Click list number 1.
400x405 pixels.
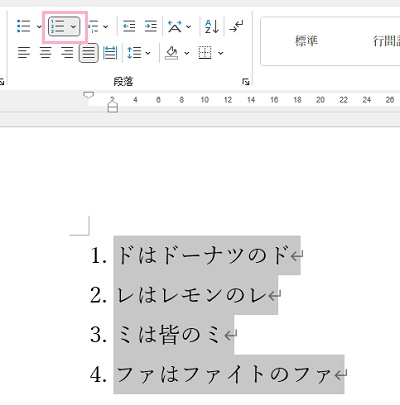98,256
